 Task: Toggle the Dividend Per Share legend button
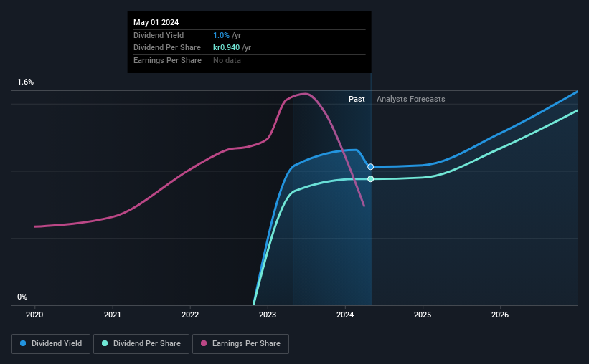(x=141, y=344)
